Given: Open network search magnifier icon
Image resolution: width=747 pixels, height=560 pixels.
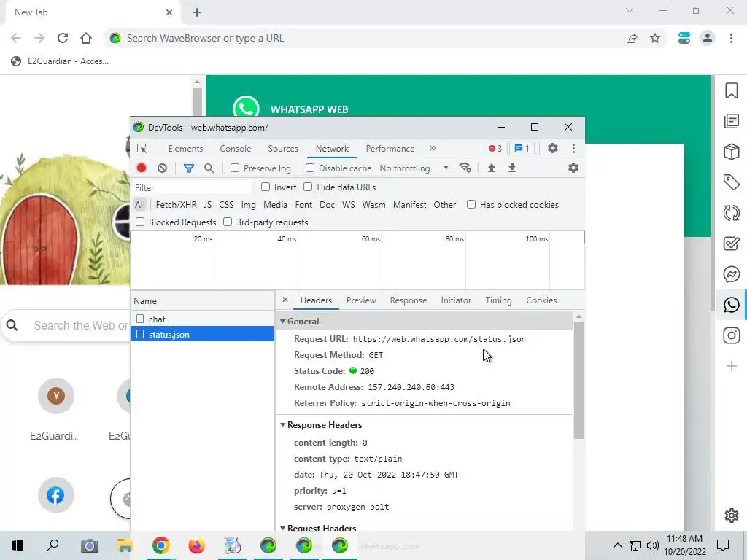Looking at the screenshot, I should 209,168.
